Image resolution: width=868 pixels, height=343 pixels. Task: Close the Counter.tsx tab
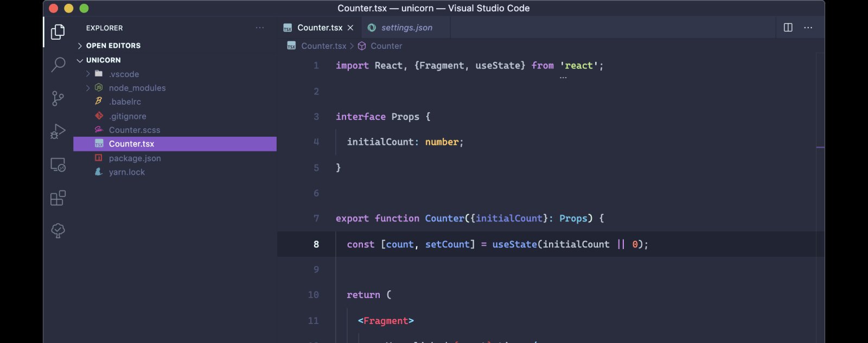tap(350, 28)
